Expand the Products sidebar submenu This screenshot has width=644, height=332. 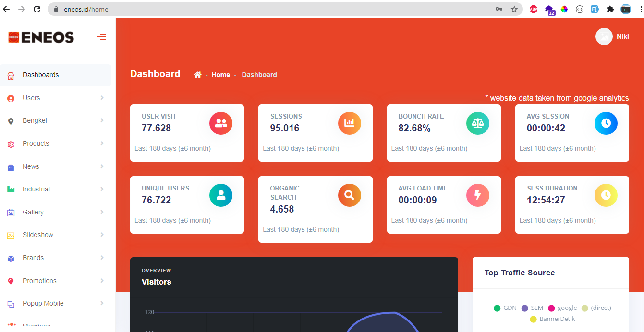36,143
